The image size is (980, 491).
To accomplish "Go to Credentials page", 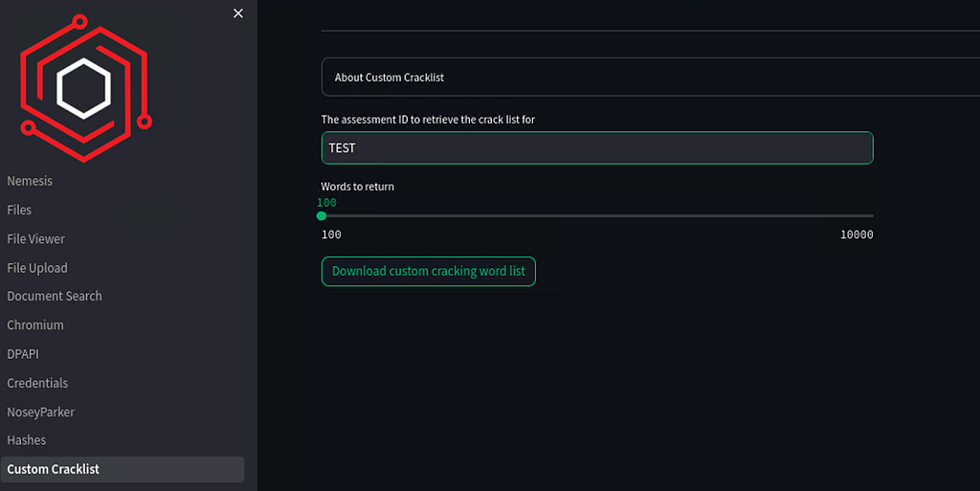I will (37, 383).
